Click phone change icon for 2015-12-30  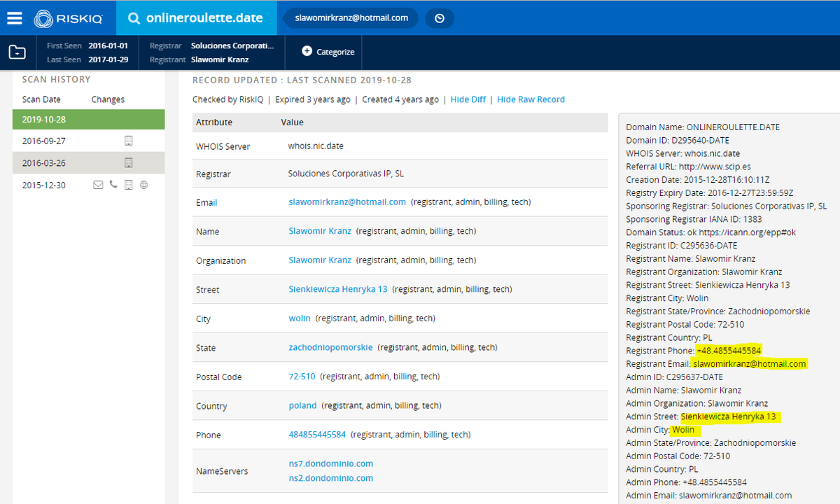tap(114, 185)
